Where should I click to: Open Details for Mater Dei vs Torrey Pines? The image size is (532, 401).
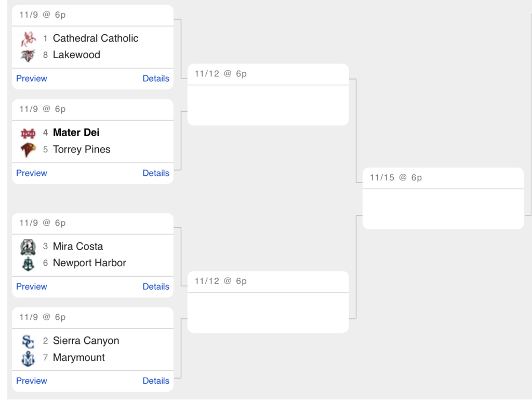(156, 173)
